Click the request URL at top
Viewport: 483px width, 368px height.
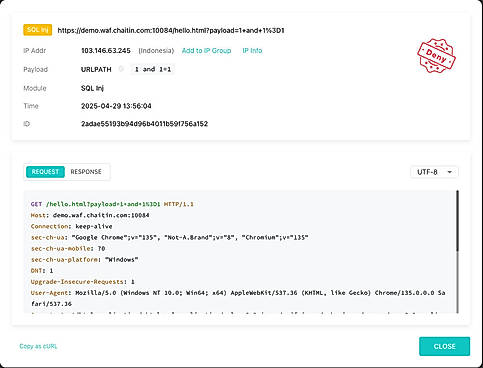(x=171, y=30)
